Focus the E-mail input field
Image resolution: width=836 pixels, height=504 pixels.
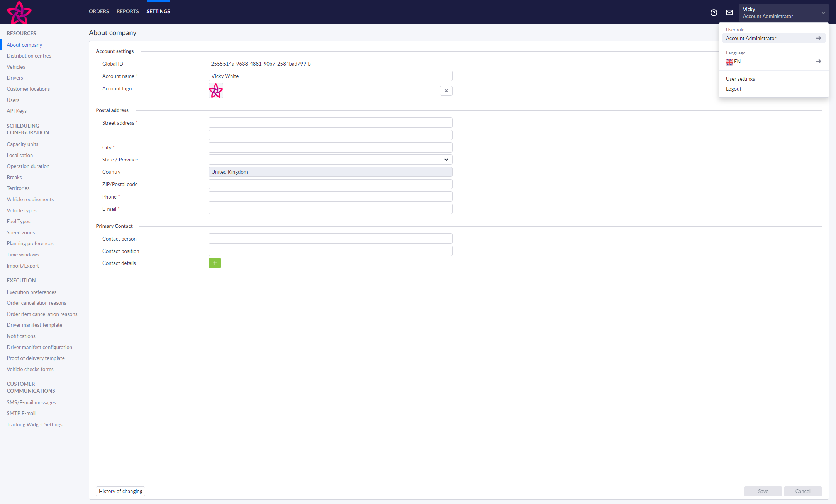click(330, 209)
